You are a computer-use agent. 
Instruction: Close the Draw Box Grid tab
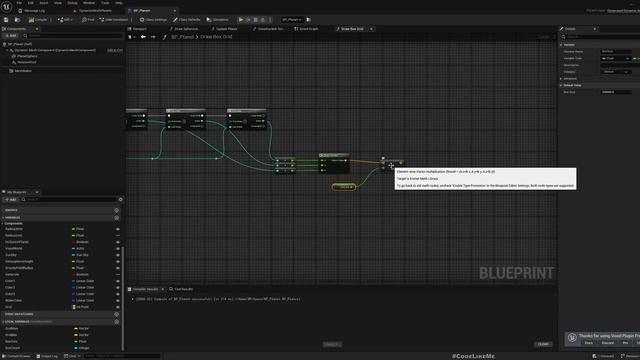pos(371,29)
